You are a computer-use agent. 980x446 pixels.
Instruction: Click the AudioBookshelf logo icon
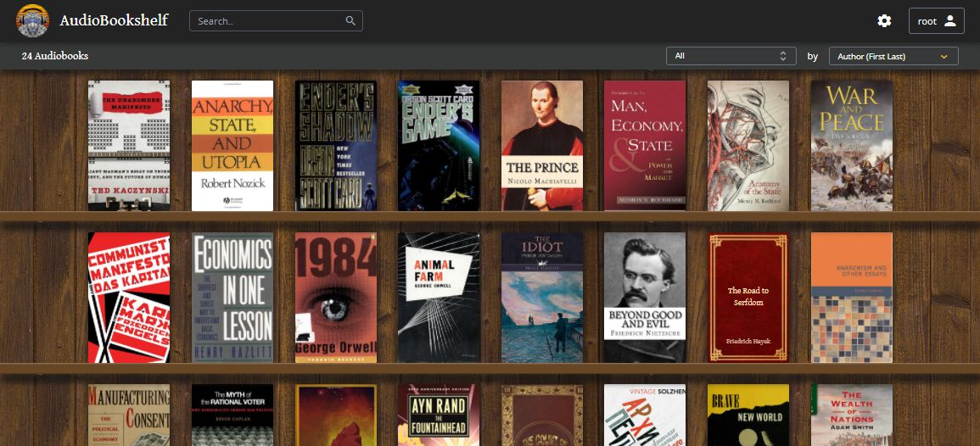pyautogui.click(x=32, y=20)
